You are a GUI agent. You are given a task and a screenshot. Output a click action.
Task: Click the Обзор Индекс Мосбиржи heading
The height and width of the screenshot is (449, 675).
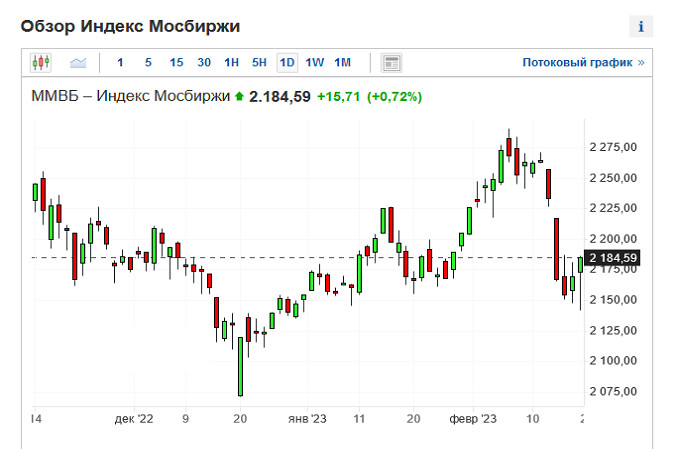(x=130, y=25)
